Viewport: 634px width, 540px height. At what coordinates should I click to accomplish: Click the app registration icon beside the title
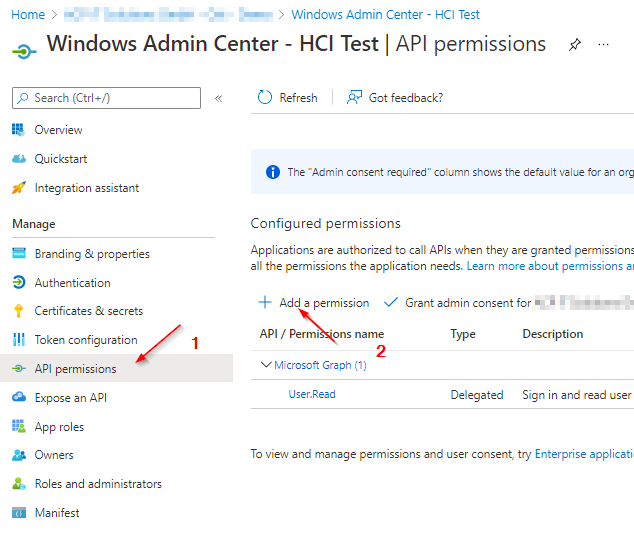pos(24,51)
